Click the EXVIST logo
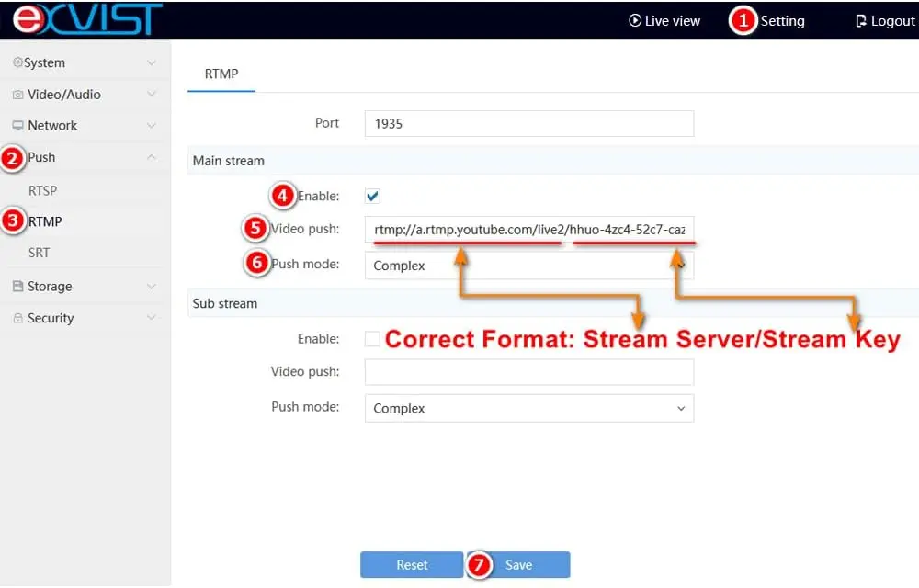Image resolution: width=919 pixels, height=588 pixels. pos(87,19)
